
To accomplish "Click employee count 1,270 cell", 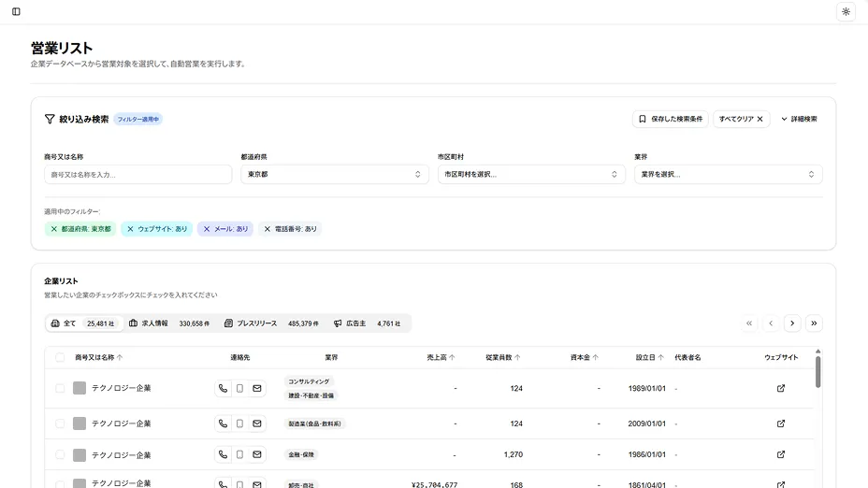I will click(x=514, y=454).
